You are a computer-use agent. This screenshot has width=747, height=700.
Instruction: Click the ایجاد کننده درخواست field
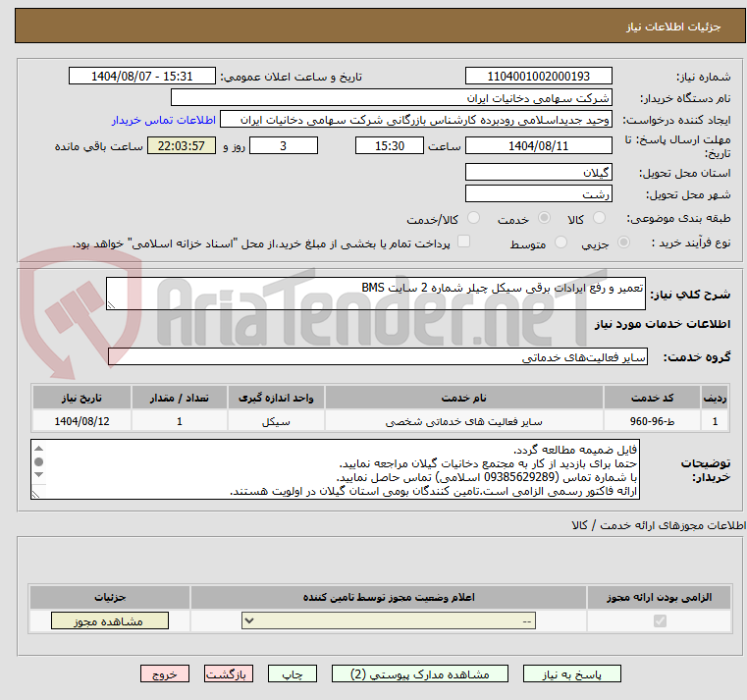(x=416, y=120)
